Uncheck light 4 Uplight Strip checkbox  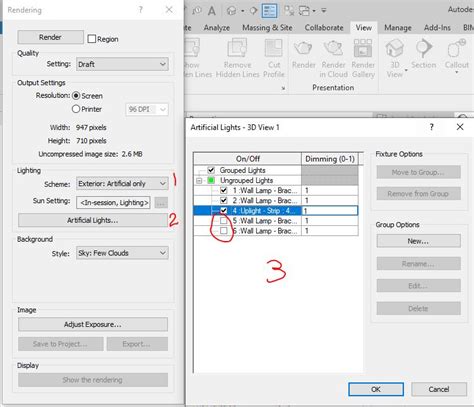point(224,211)
